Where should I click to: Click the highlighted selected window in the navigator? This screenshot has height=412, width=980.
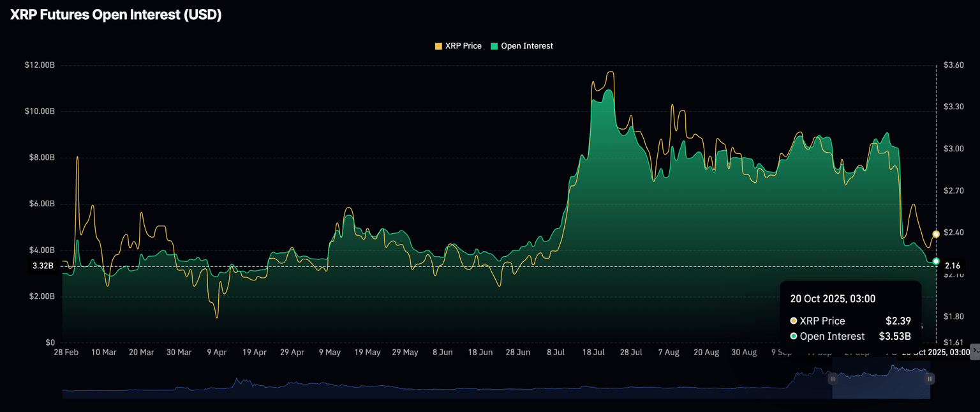coord(880,384)
